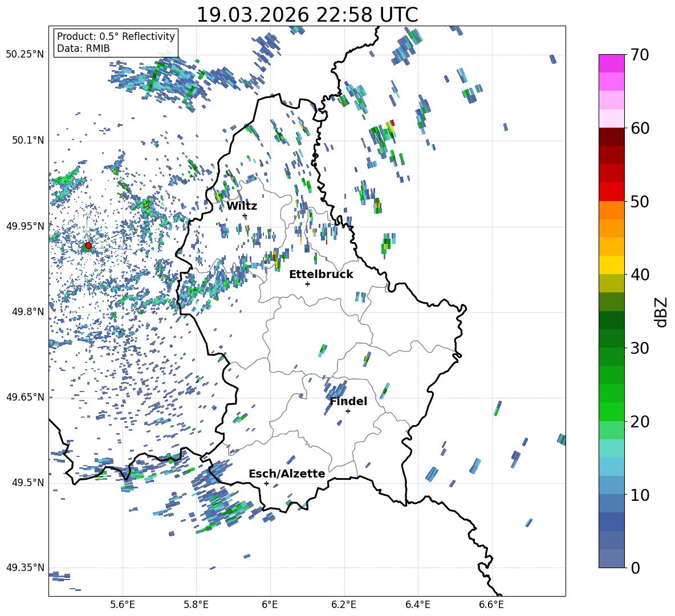Click the title 19.03.2026 22:58 UTC
Screen dimensions: 675x616
click(307, 15)
